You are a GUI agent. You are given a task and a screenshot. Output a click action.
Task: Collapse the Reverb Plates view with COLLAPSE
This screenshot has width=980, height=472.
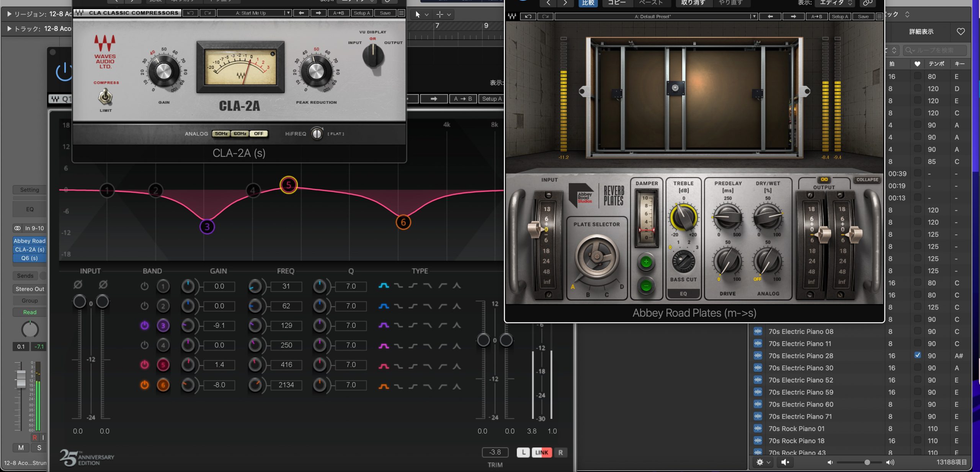point(867,179)
